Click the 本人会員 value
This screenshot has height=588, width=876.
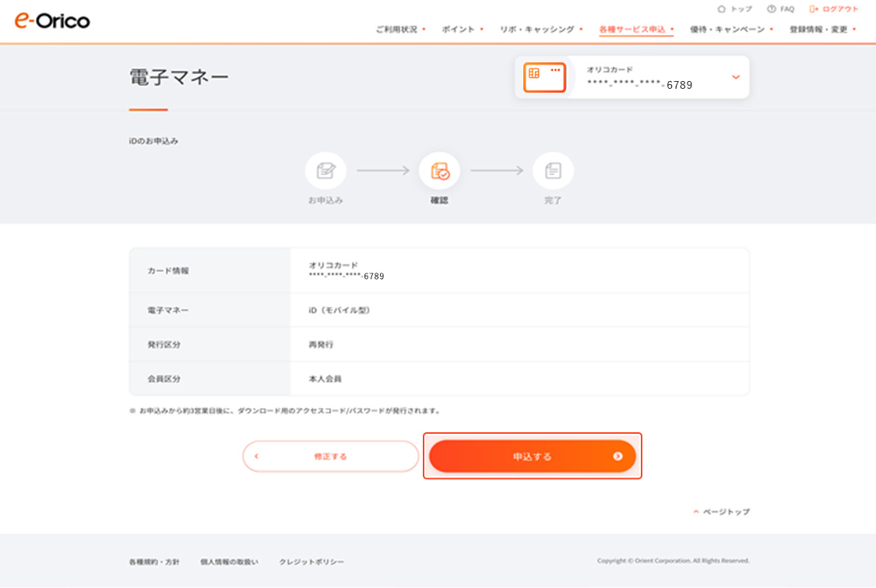pos(325,379)
